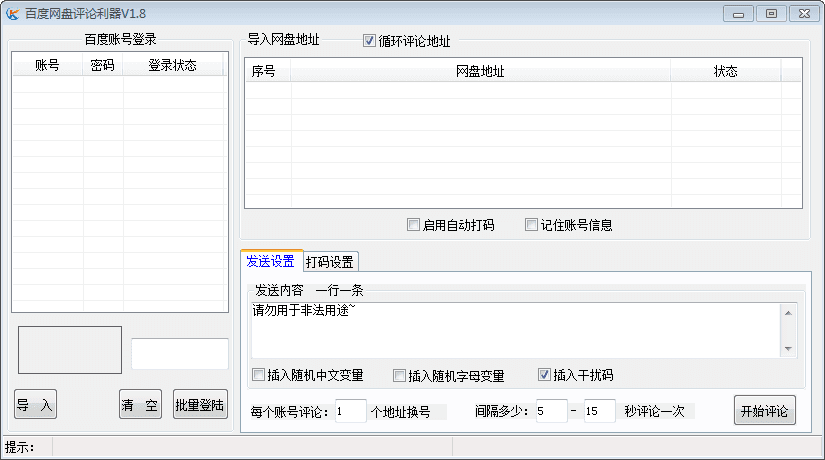Select the 发送设置 tab

click(270, 262)
